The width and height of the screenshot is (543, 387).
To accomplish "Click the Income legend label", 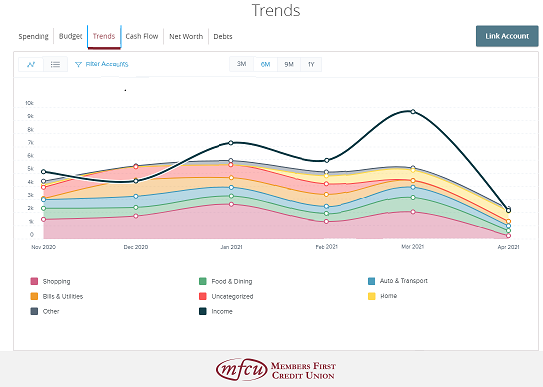I will tap(222, 311).
